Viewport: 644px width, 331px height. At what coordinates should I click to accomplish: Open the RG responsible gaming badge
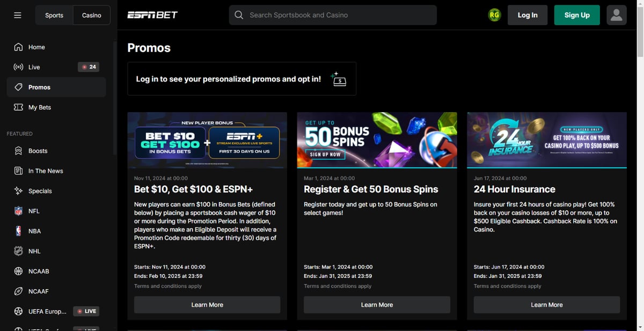click(x=494, y=15)
